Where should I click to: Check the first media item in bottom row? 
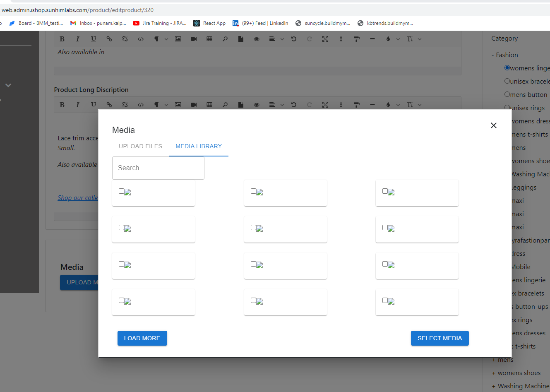(x=121, y=301)
